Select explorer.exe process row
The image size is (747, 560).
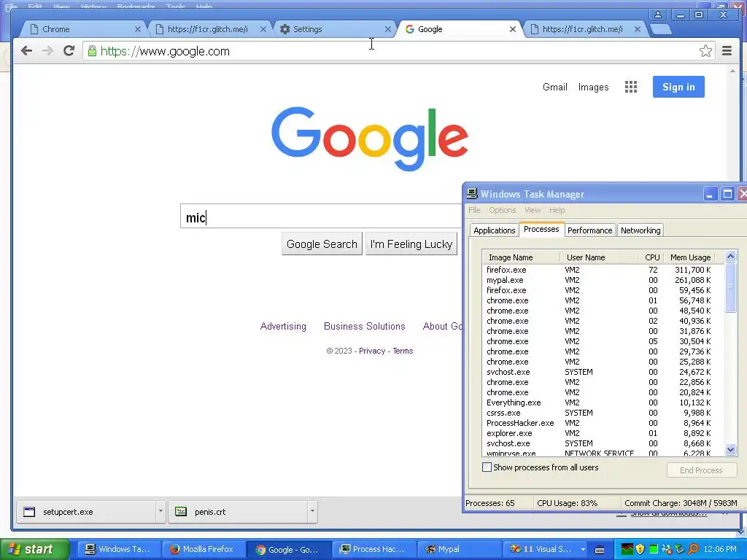pyautogui.click(x=603, y=433)
